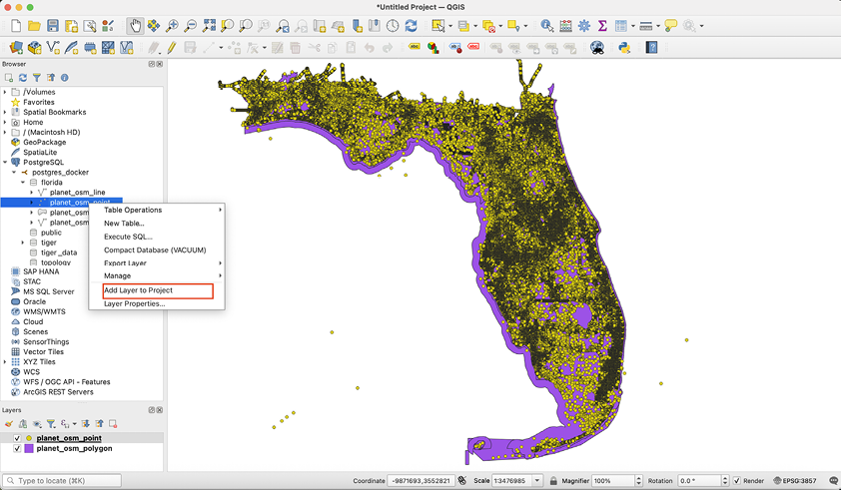Image resolution: width=868 pixels, height=491 pixels.
Task: Select Spatial Bookmarks in the Browser
Action: tap(55, 112)
